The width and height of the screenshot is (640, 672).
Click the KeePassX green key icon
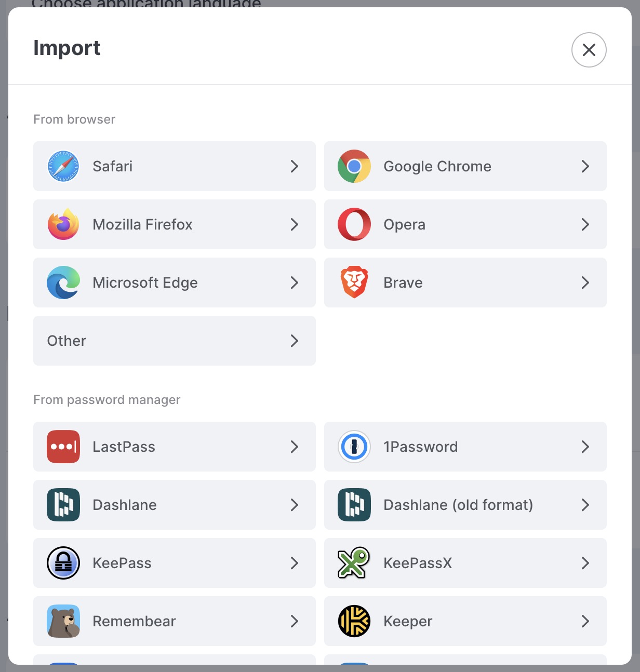coord(354,563)
